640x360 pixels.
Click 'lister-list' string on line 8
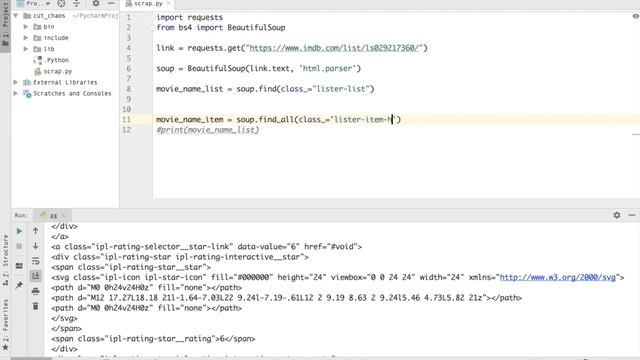(x=341, y=89)
